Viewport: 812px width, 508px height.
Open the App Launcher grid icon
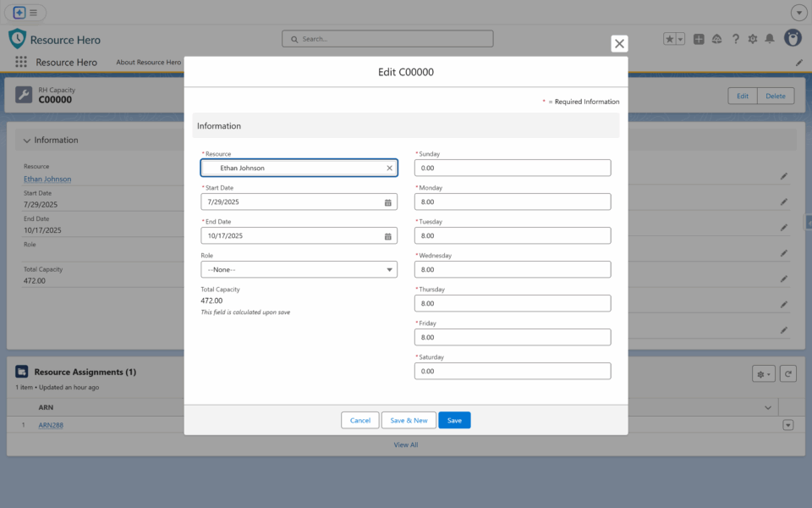(x=20, y=62)
